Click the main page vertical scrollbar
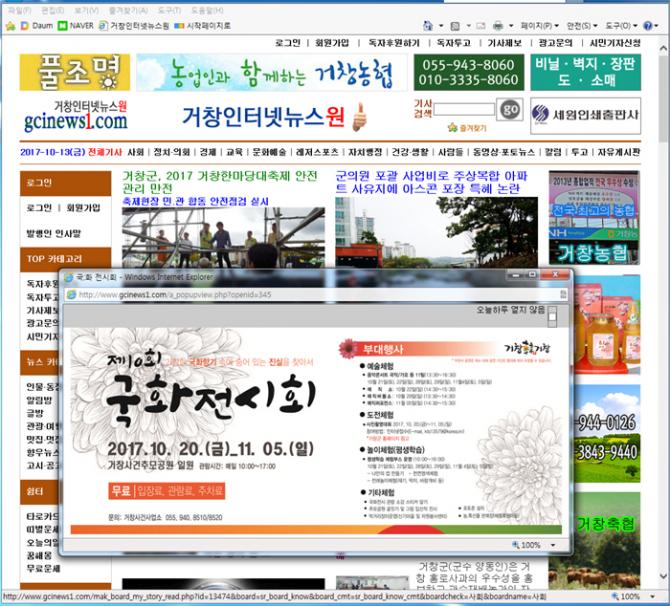The width and height of the screenshot is (670, 606). coord(662,300)
